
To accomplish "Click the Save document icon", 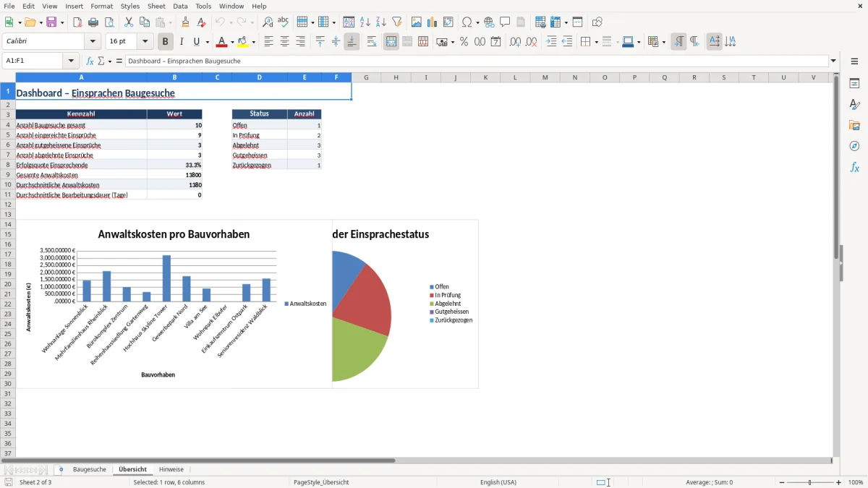I will (51, 22).
